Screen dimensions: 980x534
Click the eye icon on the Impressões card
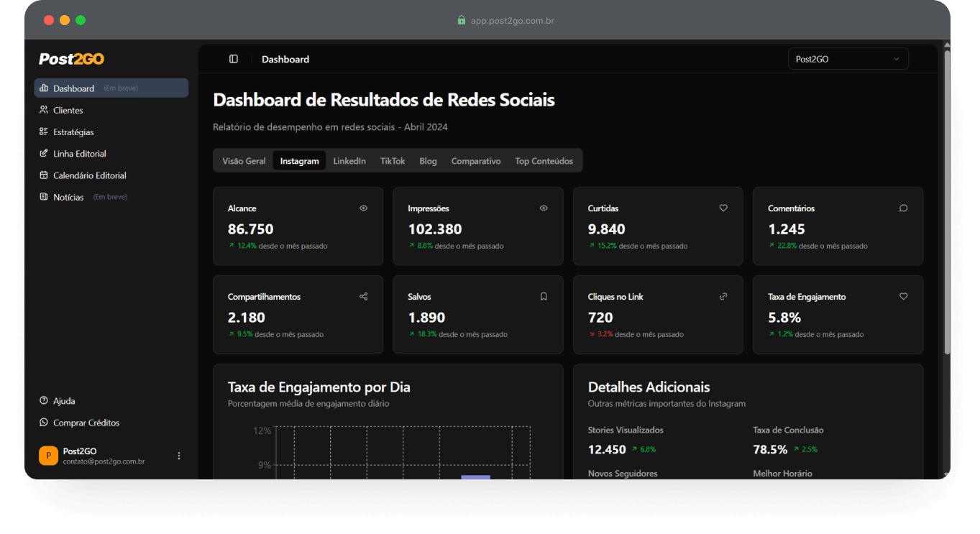[543, 208]
